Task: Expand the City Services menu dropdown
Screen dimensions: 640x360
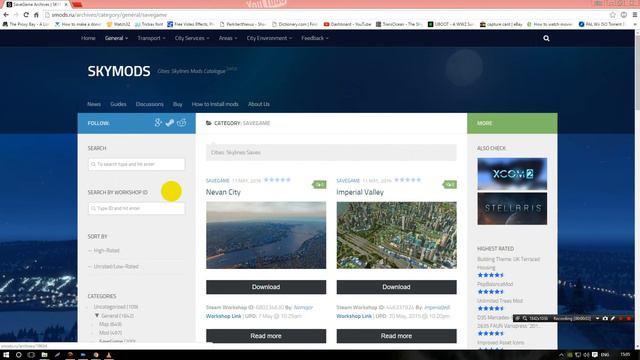Action: pyautogui.click(x=192, y=38)
